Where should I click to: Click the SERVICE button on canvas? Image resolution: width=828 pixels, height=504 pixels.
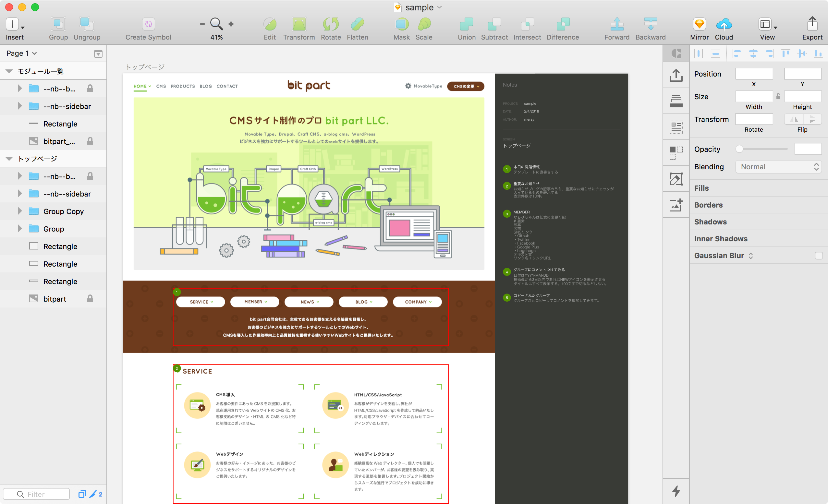(201, 302)
